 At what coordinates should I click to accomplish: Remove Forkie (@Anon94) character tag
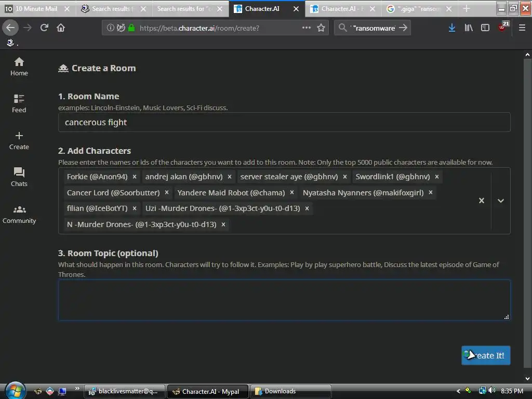[135, 177]
